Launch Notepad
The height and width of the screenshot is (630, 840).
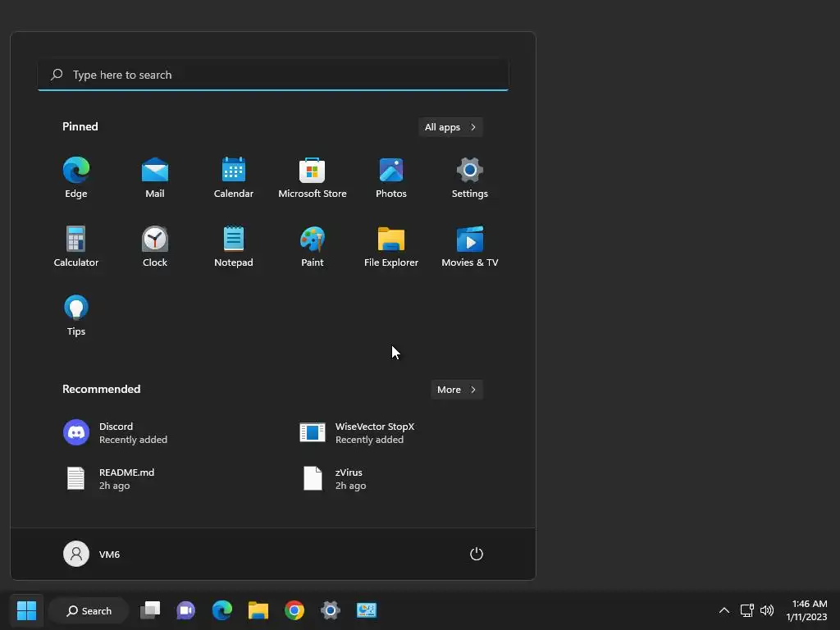pos(234,247)
